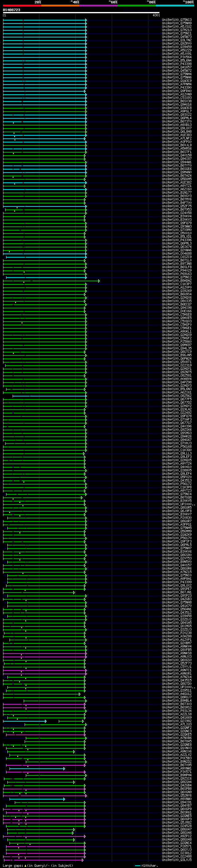
Task: Click the UniRef100_P20238 hit label
Action: point(177,633)
